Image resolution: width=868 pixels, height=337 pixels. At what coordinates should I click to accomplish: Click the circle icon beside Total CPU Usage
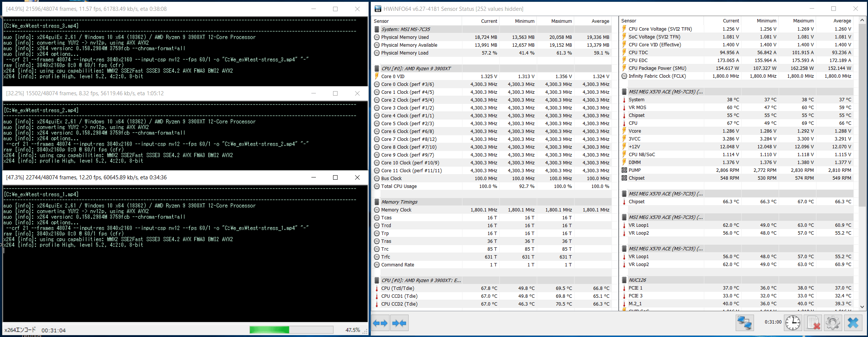pyautogui.click(x=377, y=186)
